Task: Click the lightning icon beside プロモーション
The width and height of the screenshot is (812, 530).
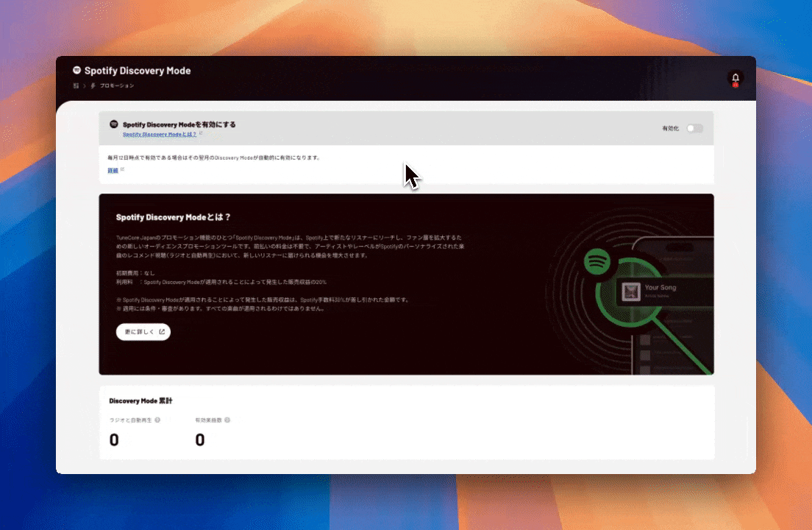Action: pos(93,86)
